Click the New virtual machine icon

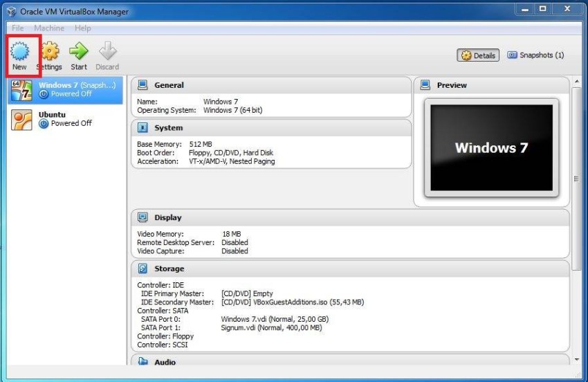click(x=19, y=51)
